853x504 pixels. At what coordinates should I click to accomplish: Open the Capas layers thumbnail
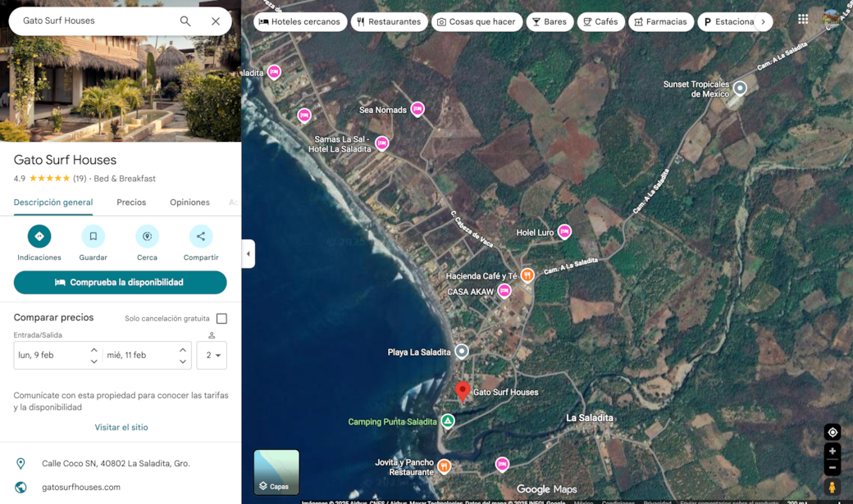276,472
